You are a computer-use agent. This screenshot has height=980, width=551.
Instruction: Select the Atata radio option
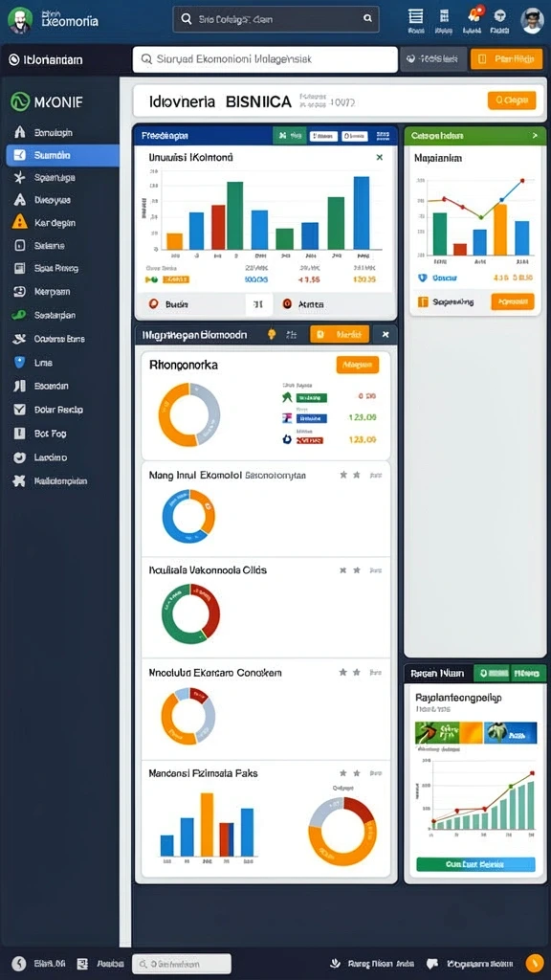(287, 303)
